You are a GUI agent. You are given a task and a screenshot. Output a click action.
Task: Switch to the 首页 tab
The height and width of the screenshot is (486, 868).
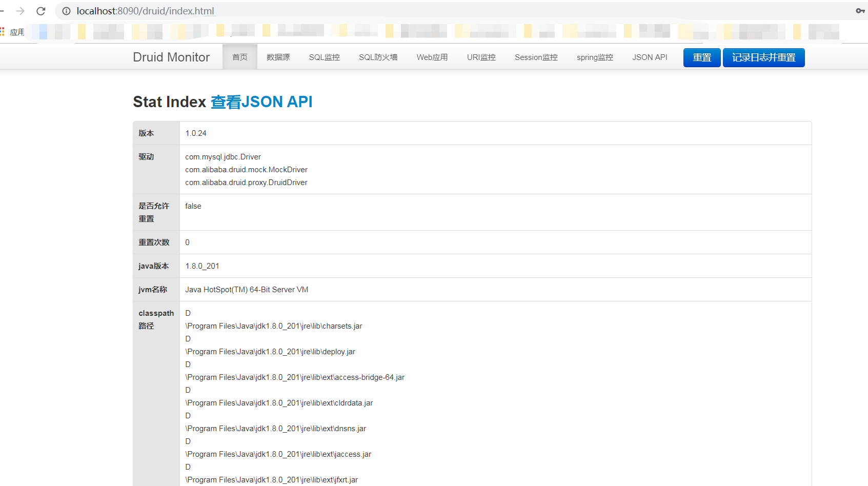240,57
